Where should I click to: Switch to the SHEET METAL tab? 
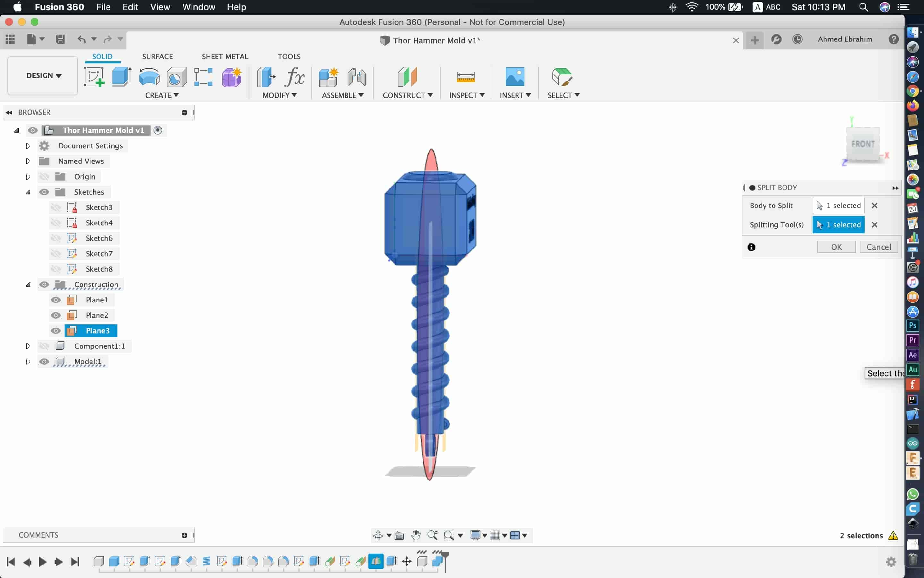pyautogui.click(x=225, y=57)
